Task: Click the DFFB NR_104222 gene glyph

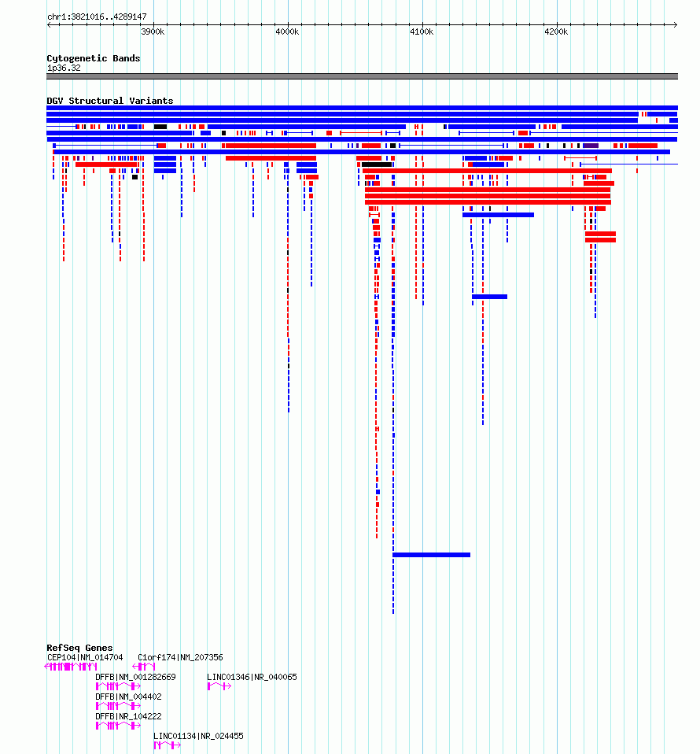Action: 118,726
